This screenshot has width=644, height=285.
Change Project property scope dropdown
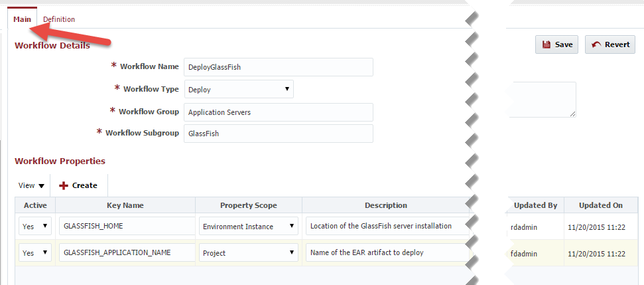pyautogui.click(x=249, y=252)
